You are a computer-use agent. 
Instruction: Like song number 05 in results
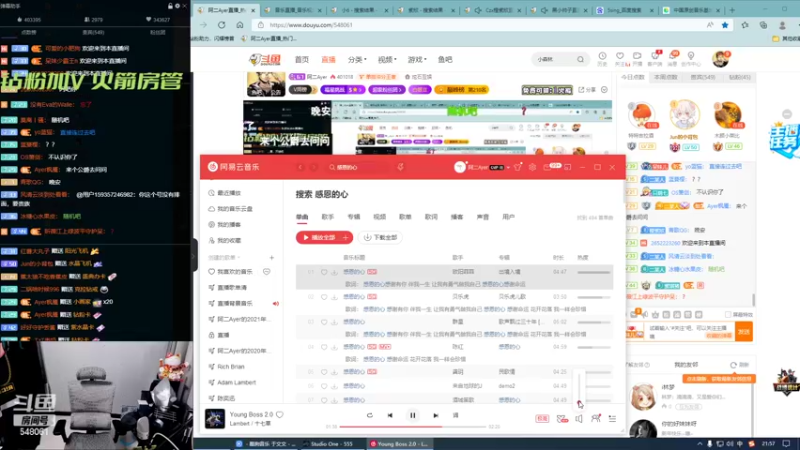(324, 372)
